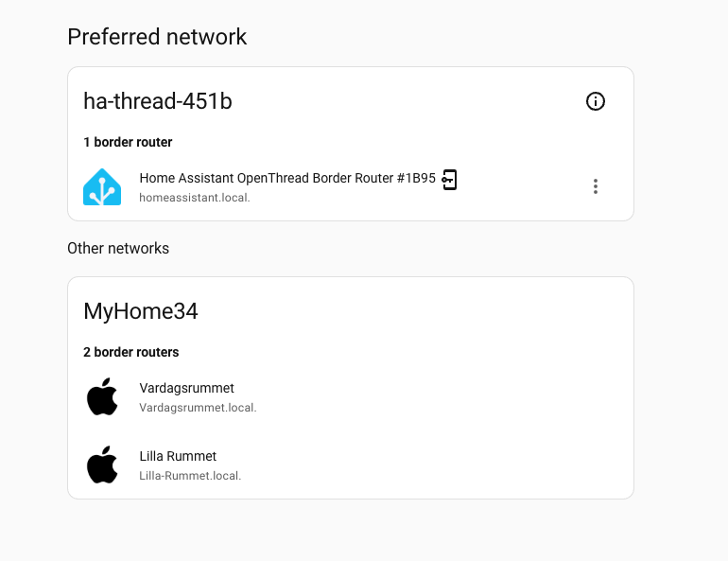Click the Lilla-Rummet.local. hostname
728x561 pixels.
coord(190,476)
